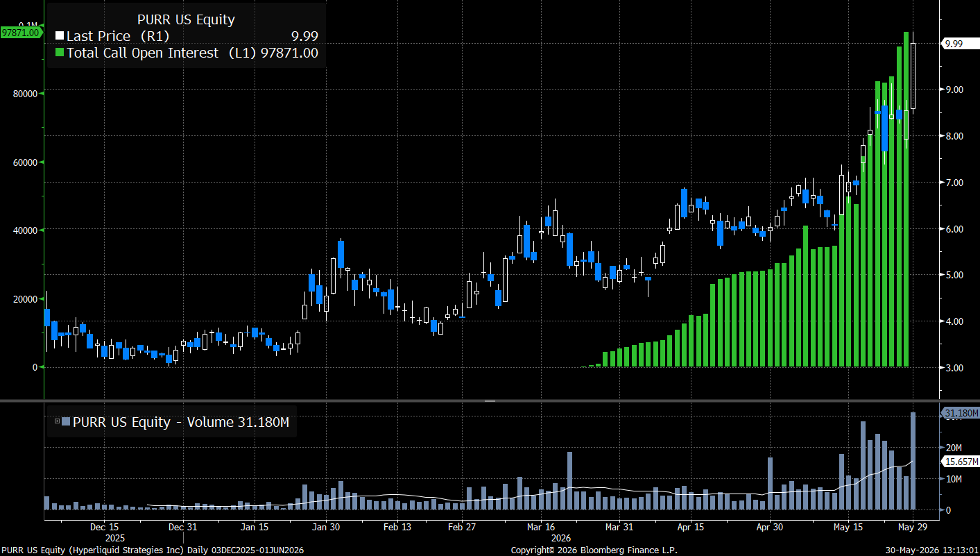Click "20M" on the volume axis
The height and width of the screenshot is (556, 980).
[952, 448]
